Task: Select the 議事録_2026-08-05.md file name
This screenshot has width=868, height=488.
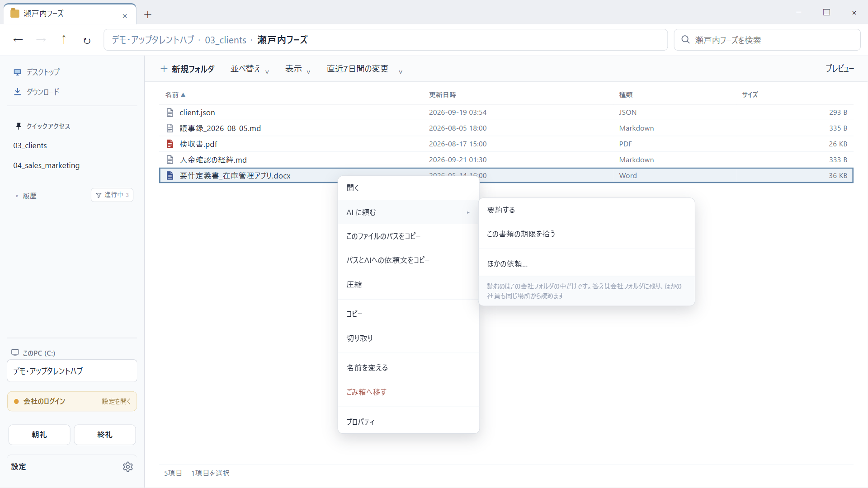Action: [x=220, y=128]
